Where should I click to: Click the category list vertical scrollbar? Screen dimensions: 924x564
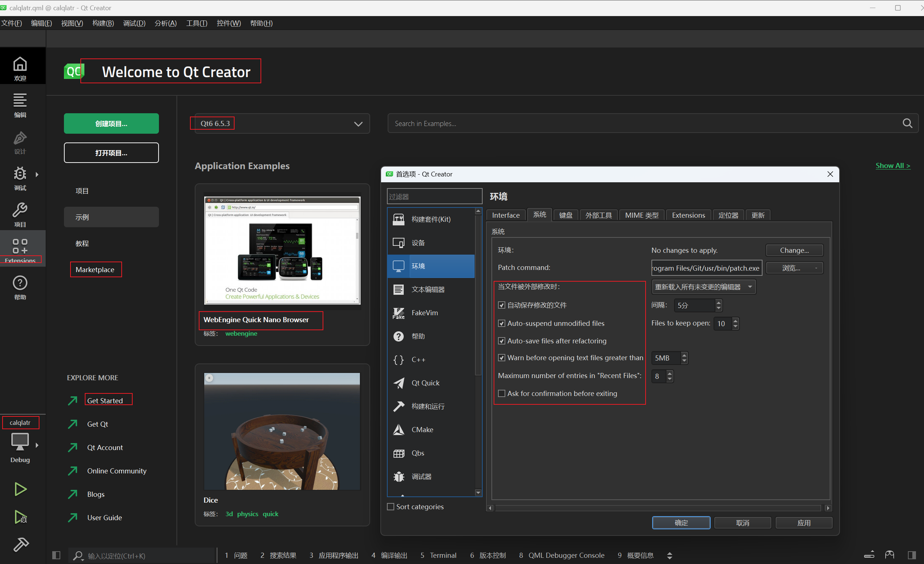[478, 294]
